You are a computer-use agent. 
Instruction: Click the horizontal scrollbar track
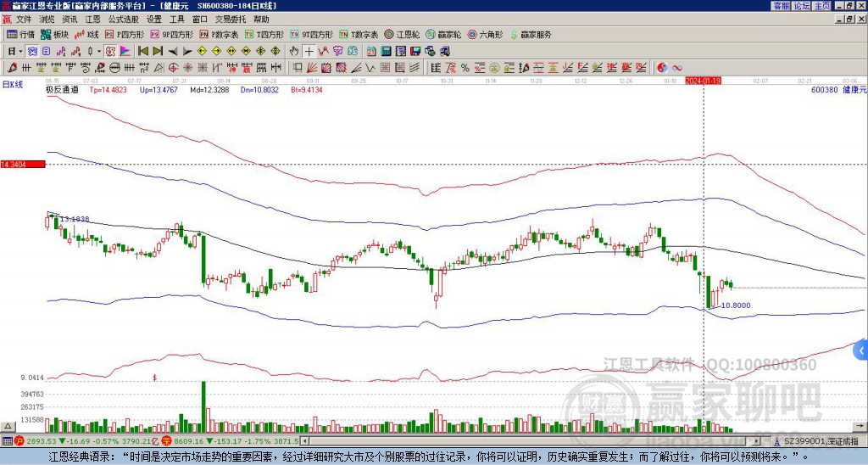(x=532, y=441)
